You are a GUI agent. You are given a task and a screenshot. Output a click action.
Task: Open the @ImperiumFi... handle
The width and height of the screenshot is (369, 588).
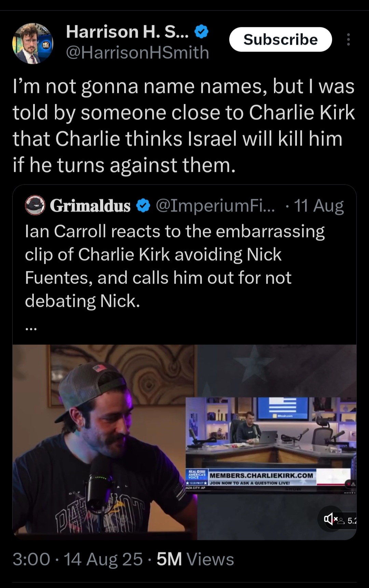215,206
